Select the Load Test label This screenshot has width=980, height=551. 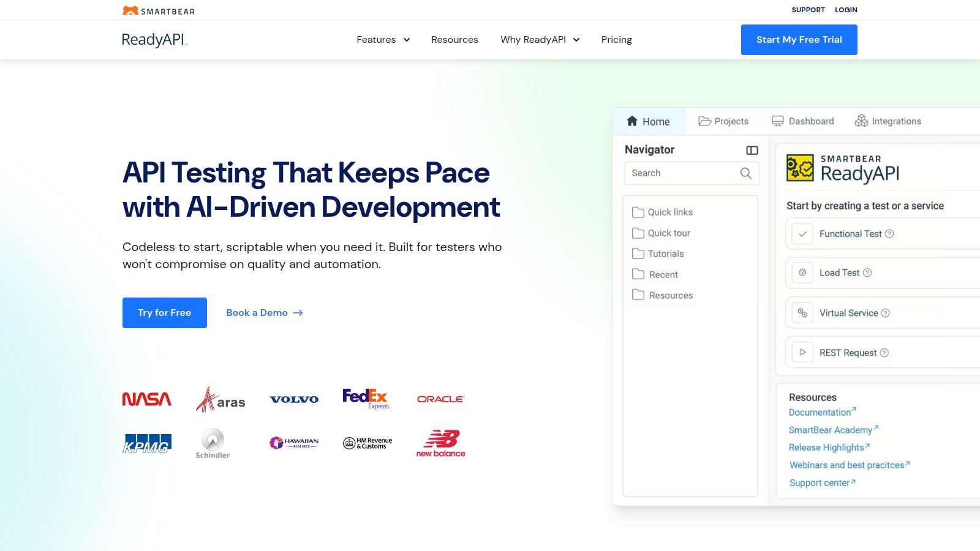point(839,273)
